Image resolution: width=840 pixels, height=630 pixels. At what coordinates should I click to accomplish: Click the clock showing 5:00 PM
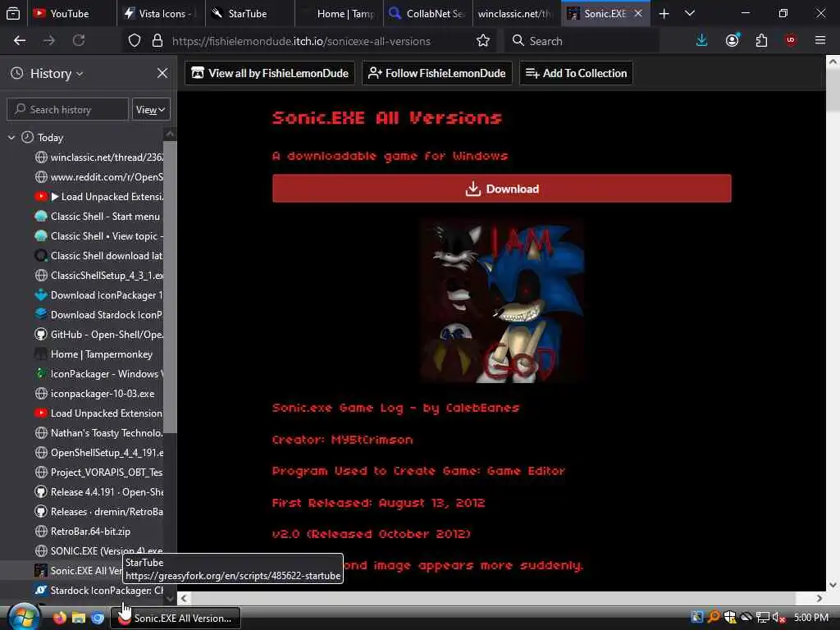click(x=811, y=618)
